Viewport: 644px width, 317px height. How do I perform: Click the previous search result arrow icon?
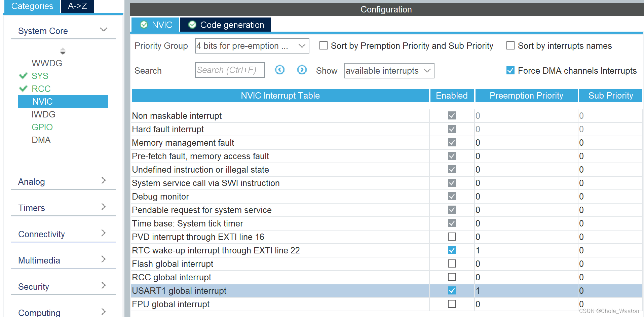[x=280, y=70]
